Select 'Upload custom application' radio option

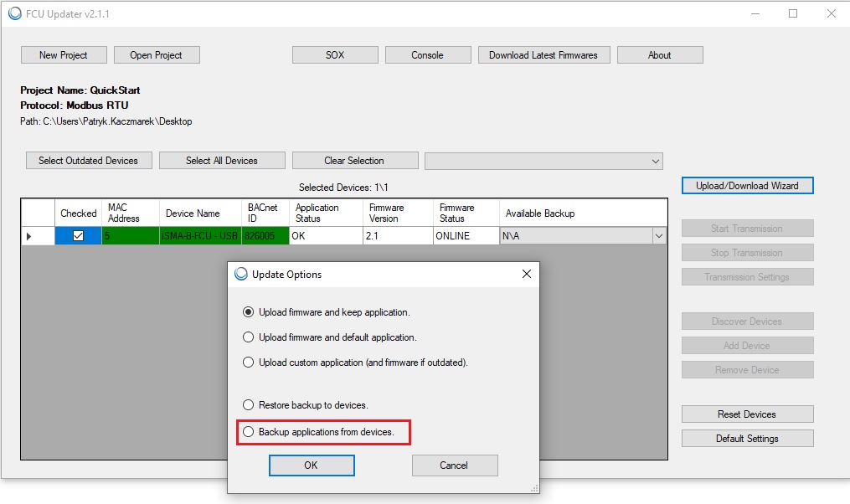click(248, 363)
